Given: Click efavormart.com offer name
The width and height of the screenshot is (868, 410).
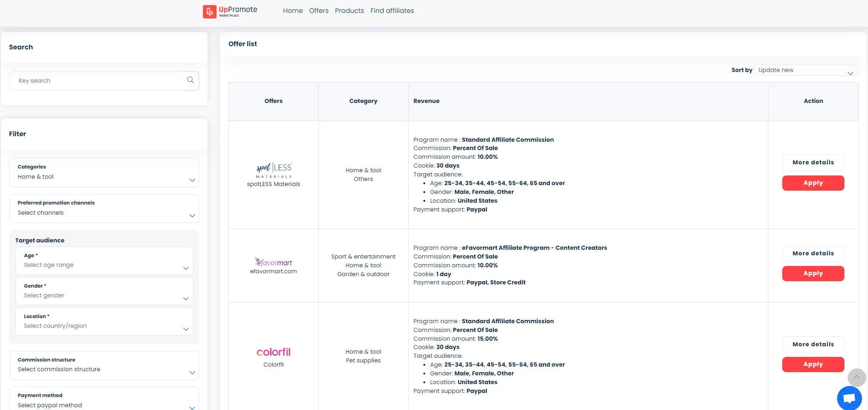Looking at the screenshot, I should click(x=273, y=271).
